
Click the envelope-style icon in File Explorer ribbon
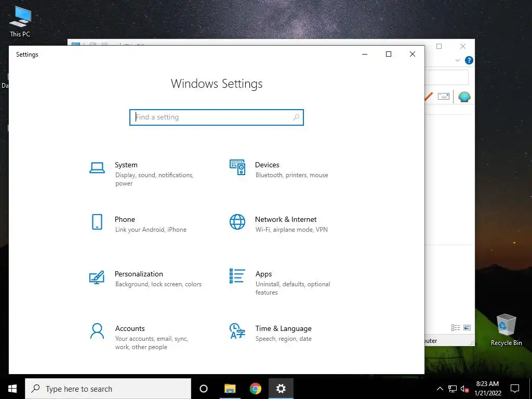[x=444, y=96]
